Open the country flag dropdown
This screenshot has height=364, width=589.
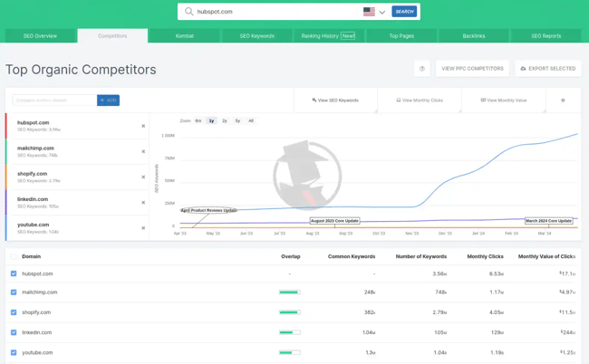(374, 12)
